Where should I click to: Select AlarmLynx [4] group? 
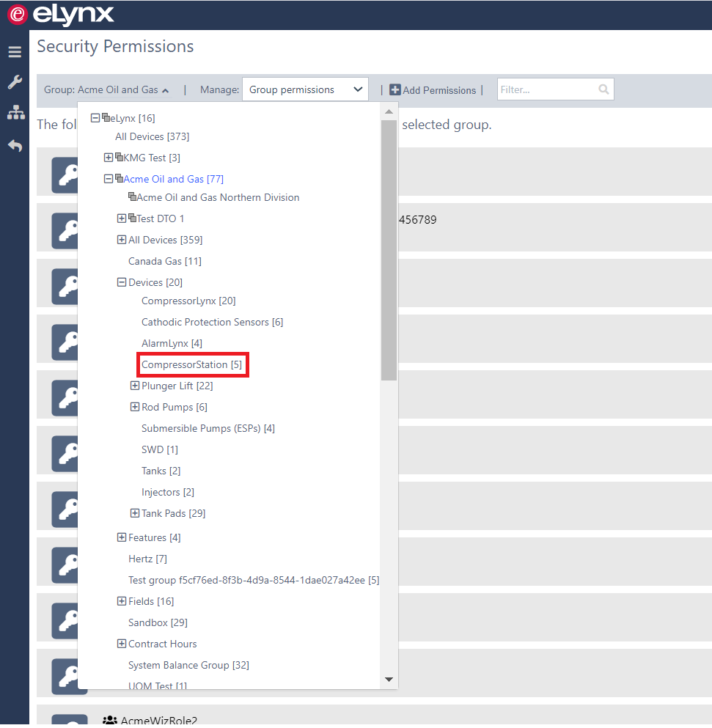(x=172, y=343)
